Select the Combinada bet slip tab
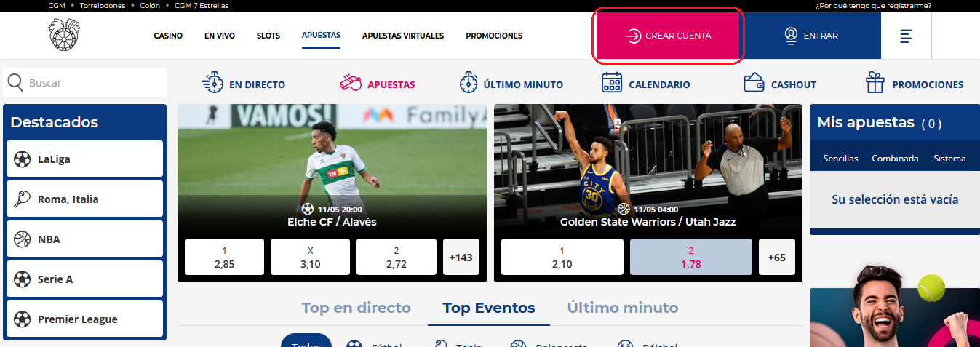This screenshot has width=980, height=347. (895, 158)
